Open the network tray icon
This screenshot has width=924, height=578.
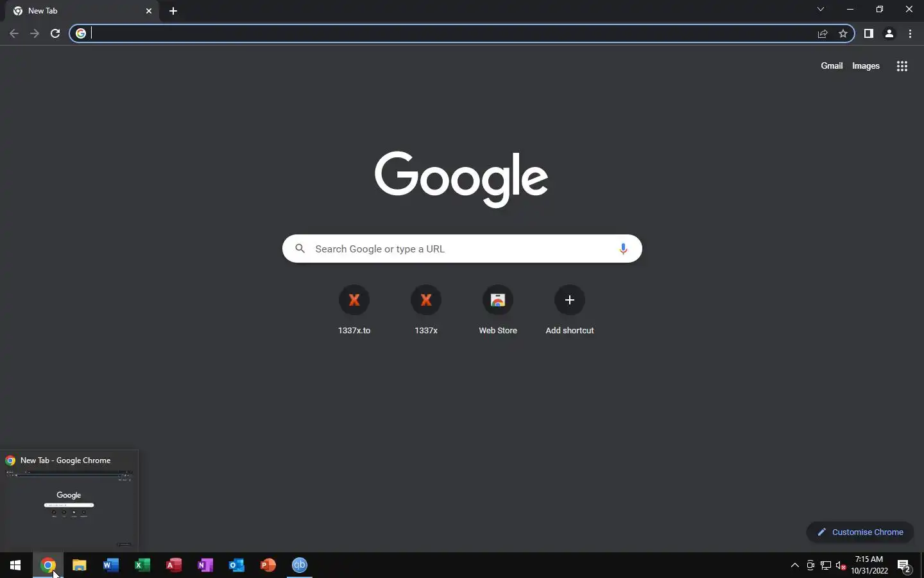click(x=826, y=565)
